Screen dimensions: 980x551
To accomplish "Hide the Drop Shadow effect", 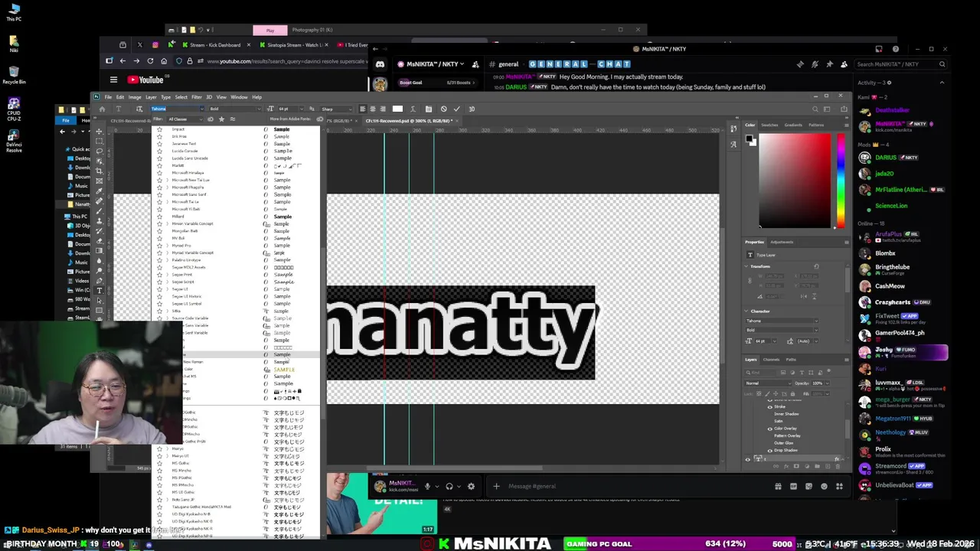I will pyautogui.click(x=769, y=450).
